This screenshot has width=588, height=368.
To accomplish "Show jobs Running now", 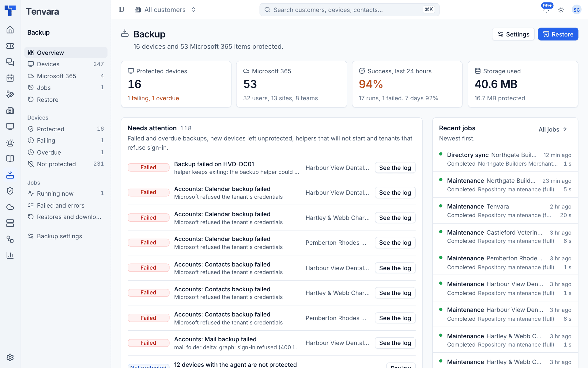I will (x=66, y=194).
